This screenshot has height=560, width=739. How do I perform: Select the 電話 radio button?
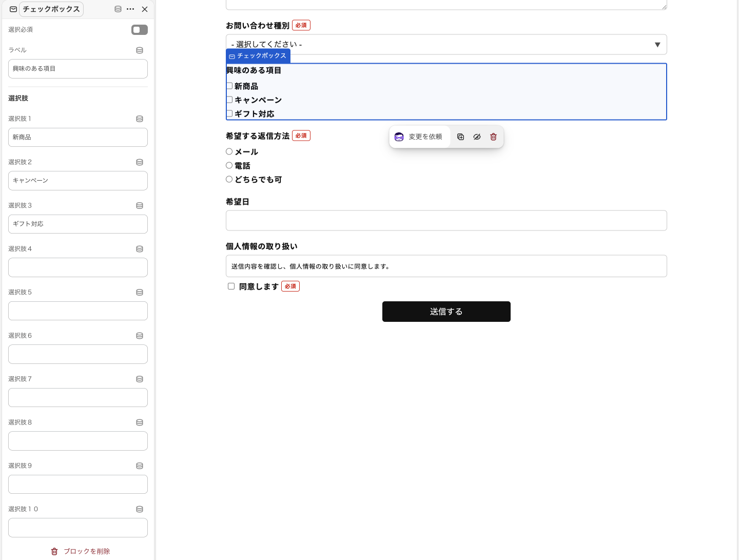click(229, 165)
